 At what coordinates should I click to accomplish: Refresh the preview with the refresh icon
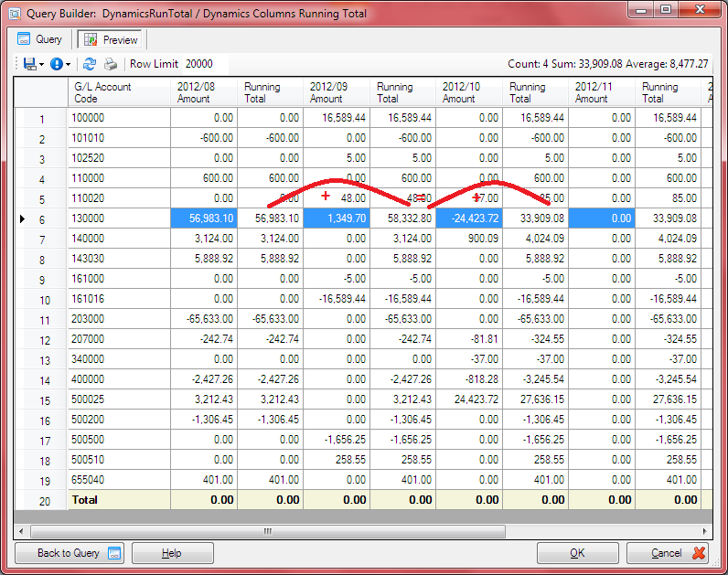90,64
